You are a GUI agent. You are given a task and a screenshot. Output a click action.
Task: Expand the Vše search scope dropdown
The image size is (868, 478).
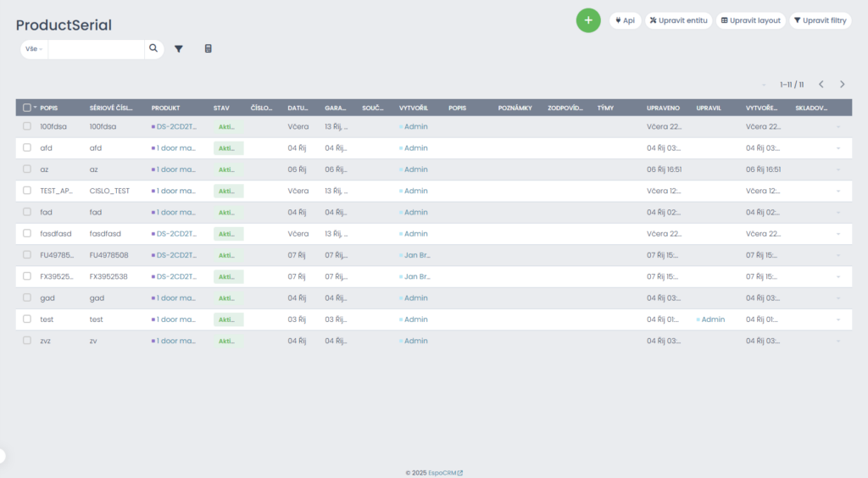coord(34,49)
